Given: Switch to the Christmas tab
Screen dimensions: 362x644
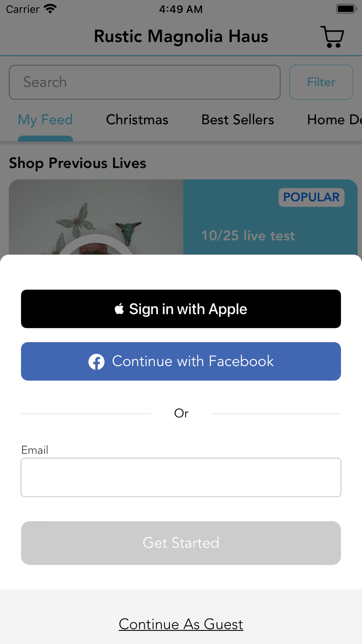Looking at the screenshot, I should 137,120.
